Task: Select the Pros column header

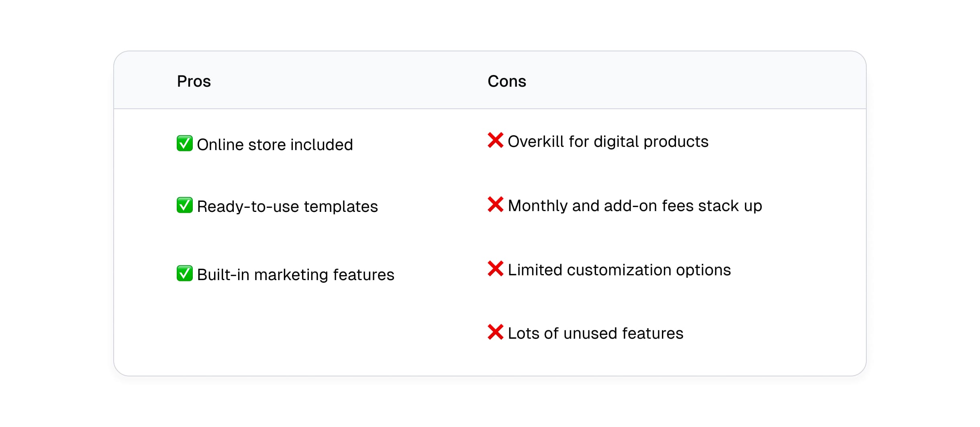Action: 194,81
